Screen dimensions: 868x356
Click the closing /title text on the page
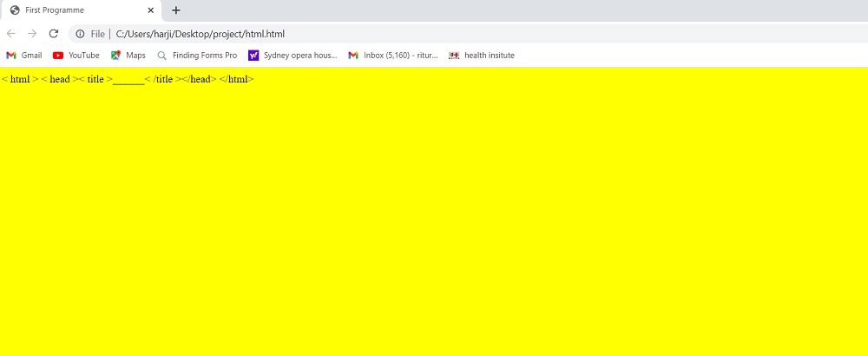click(163, 79)
